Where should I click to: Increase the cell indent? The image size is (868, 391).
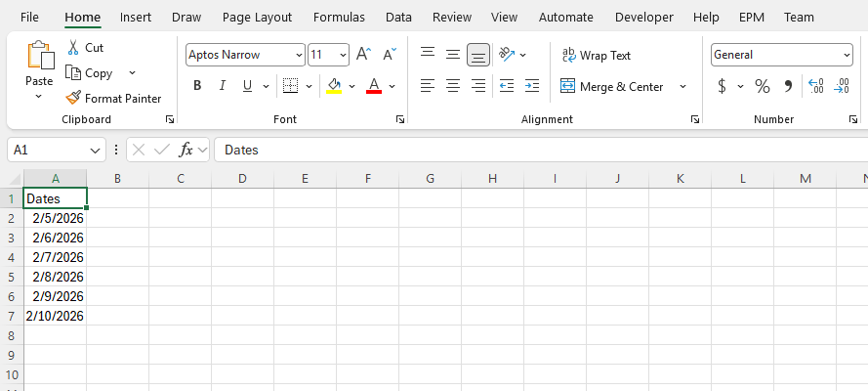[x=532, y=86]
